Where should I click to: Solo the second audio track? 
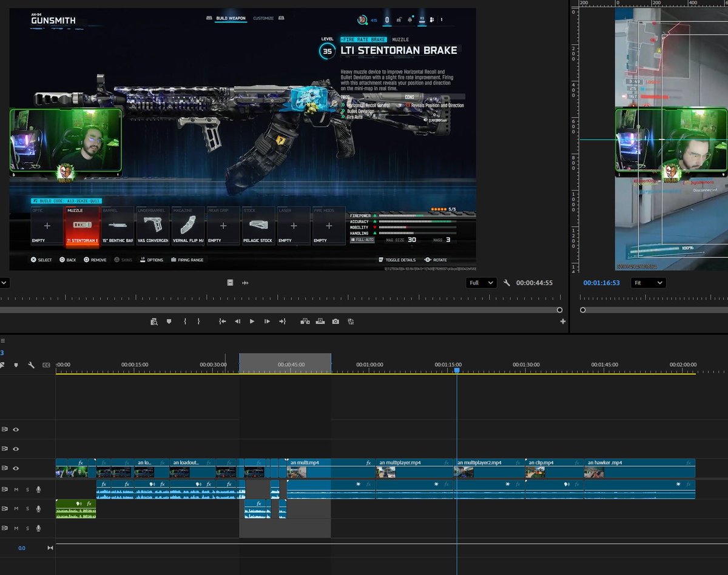[x=27, y=508]
